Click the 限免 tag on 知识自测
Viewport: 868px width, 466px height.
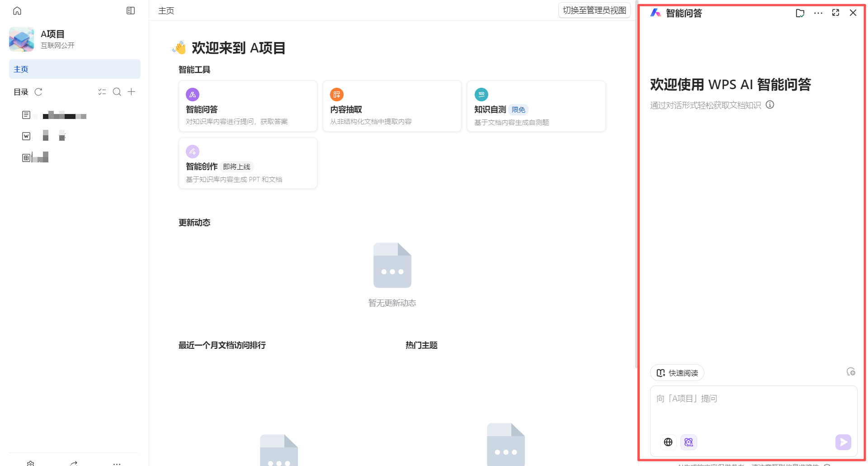(519, 110)
